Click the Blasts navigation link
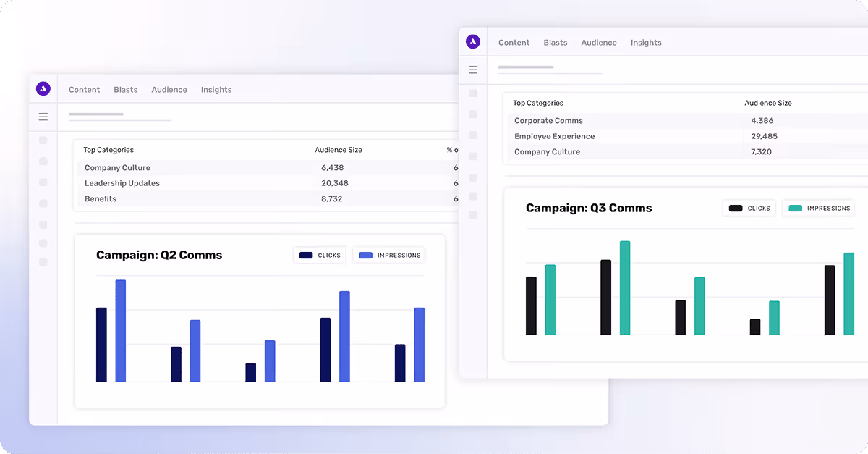Screen dimensions: 868x454 tap(125, 89)
